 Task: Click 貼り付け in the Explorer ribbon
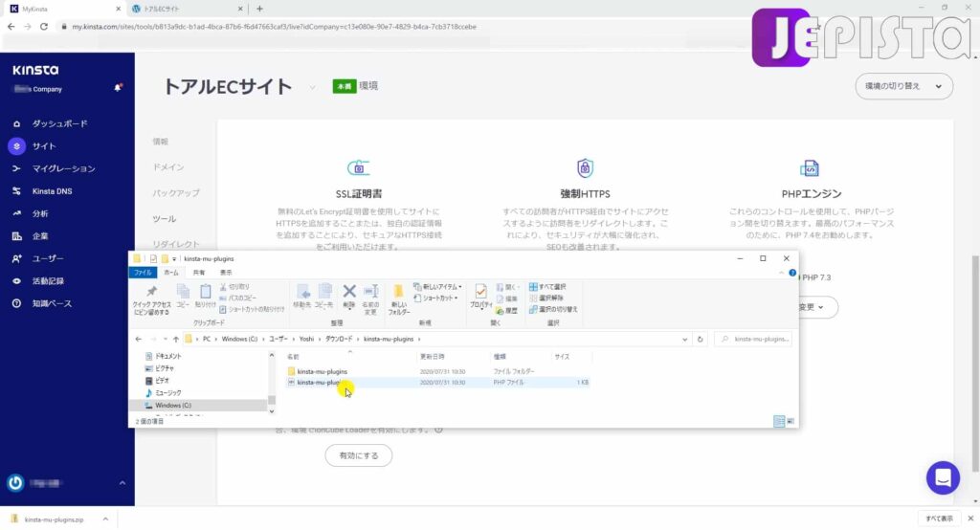205,297
